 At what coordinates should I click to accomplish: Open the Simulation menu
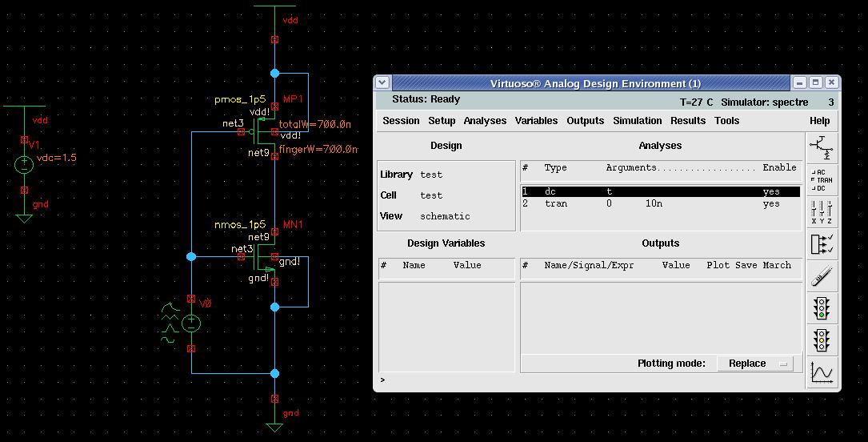point(637,121)
